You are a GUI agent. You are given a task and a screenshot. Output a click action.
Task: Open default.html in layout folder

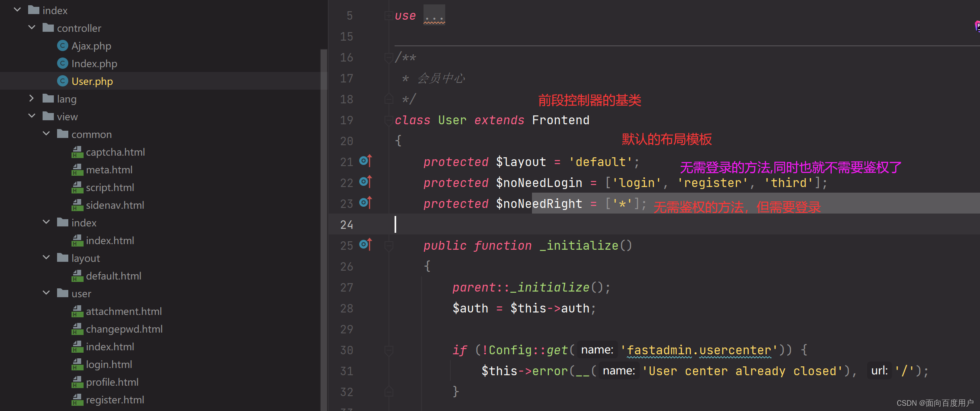click(x=114, y=276)
